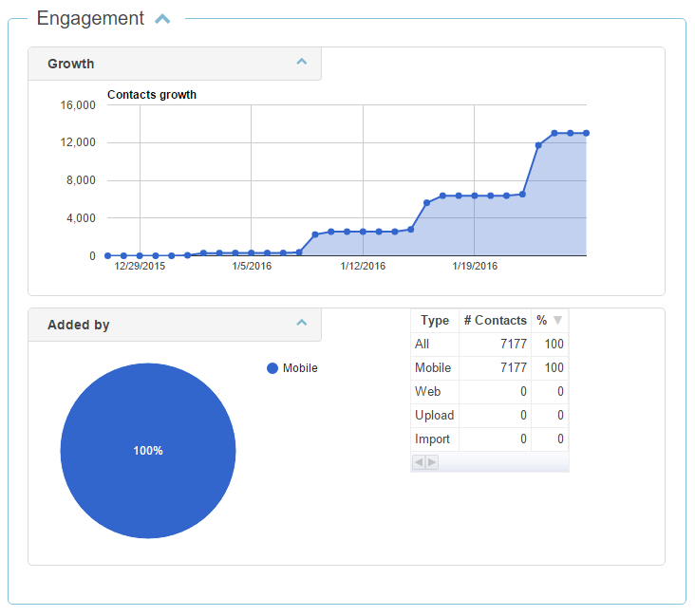Collapse the Added by panel chevron
Image resolution: width=695 pixels, height=616 pixels.
(302, 323)
